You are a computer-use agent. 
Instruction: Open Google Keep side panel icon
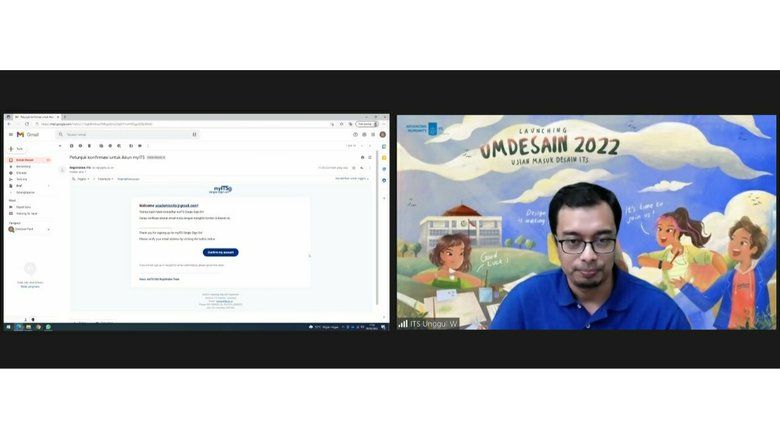384,158
